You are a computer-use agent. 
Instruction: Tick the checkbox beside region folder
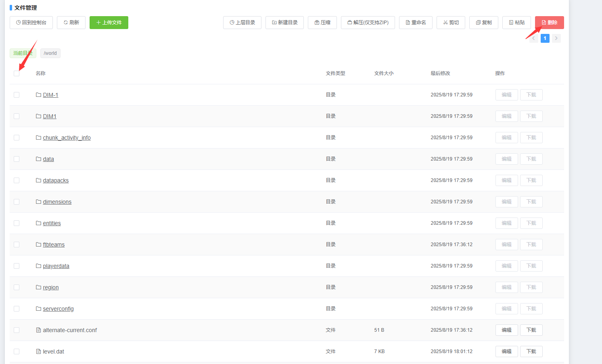click(x=17, y=287)
